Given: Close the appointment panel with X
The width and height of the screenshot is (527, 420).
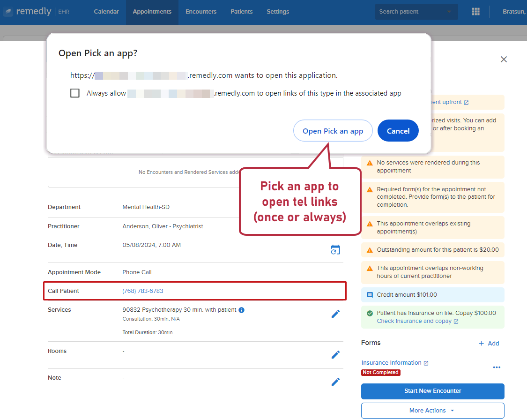Looking at the screenshot, I should click(504, 60).
